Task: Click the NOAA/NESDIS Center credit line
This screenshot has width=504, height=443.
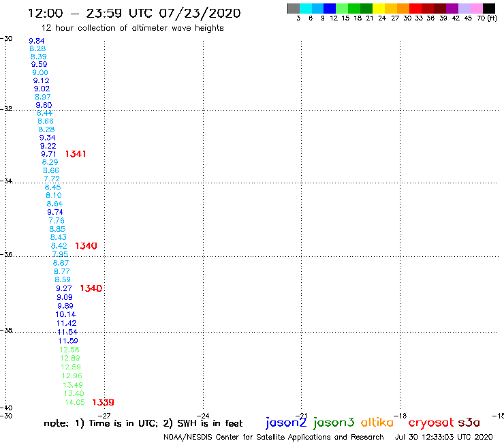Action: [274, 437]
